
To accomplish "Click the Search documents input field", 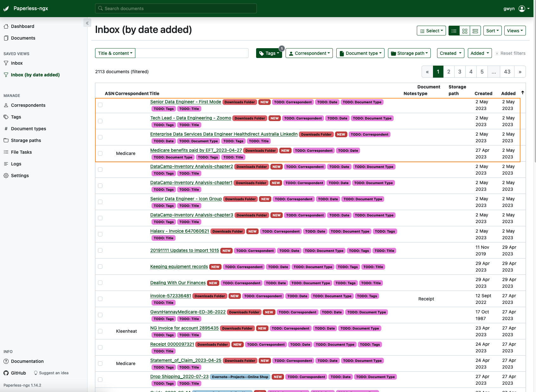I will pyautogui.click(x=176, y=8).
